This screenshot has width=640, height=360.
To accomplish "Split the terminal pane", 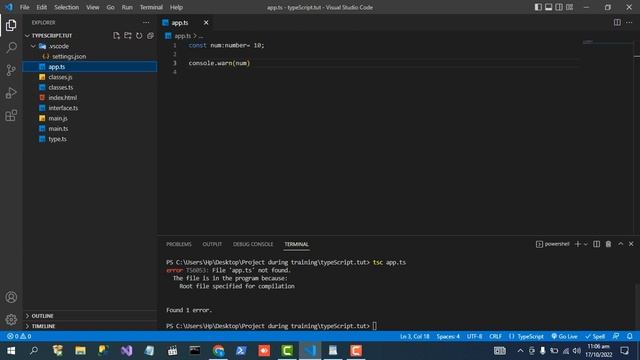I will 596,244.
